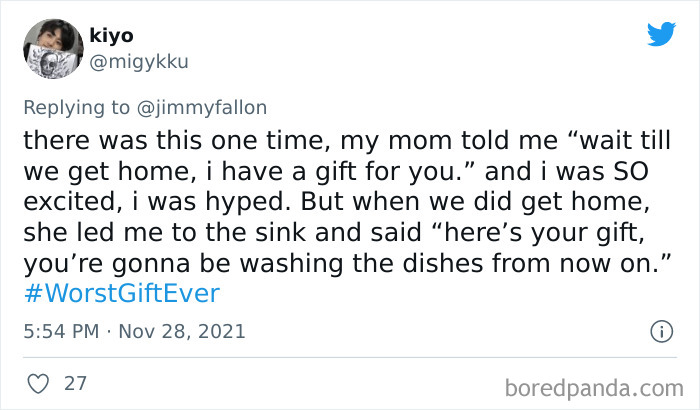This screenshot has height=410, width=700.
Task: Click the first line of the tweet text
Action: point(340,138)
